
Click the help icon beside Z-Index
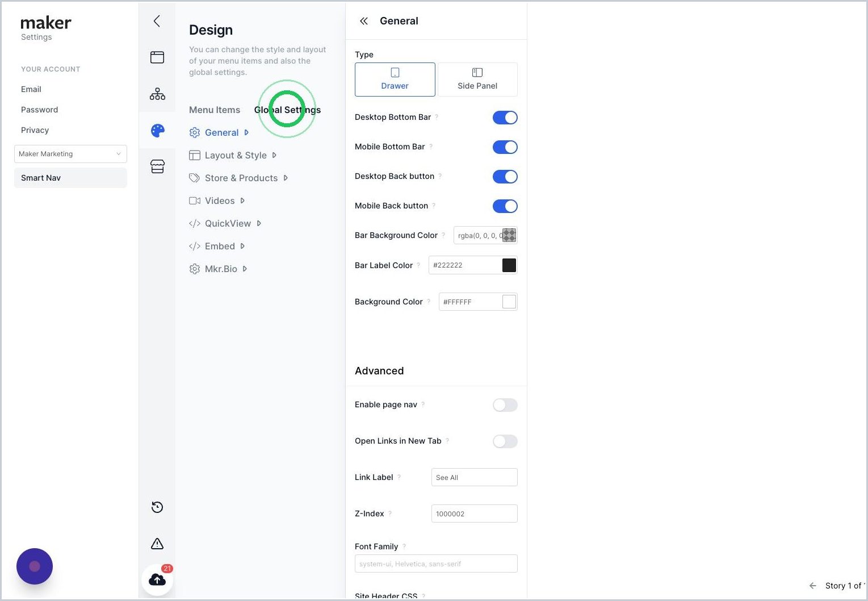[390, 514]
